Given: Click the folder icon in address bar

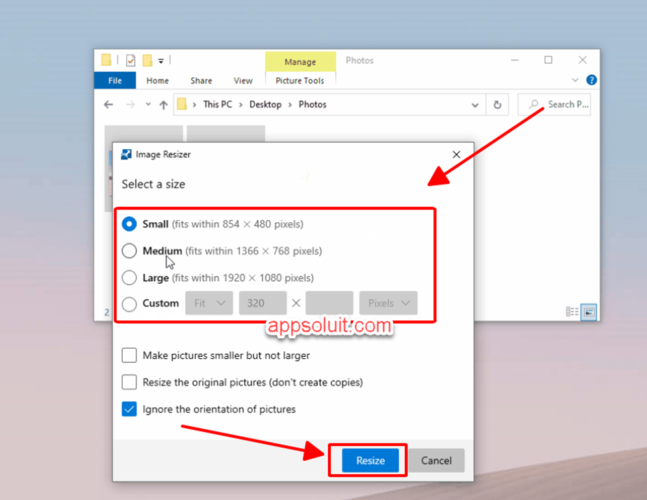Looking at the screenshot, I should 182,104.
